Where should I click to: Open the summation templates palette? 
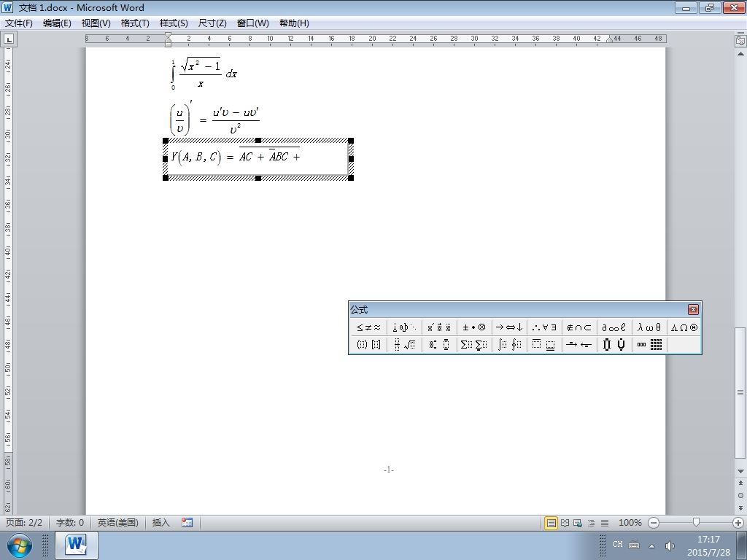click(x=473, y=344)
